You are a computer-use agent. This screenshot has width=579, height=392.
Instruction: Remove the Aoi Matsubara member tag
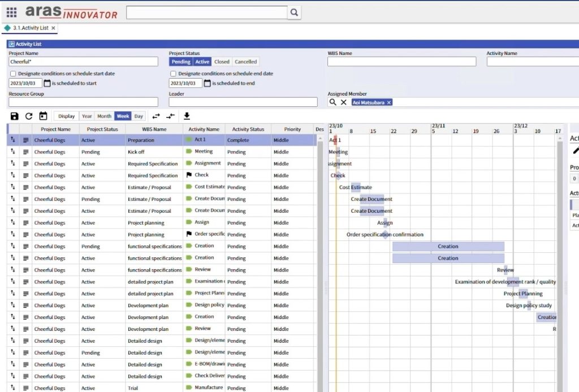(389, 102)
